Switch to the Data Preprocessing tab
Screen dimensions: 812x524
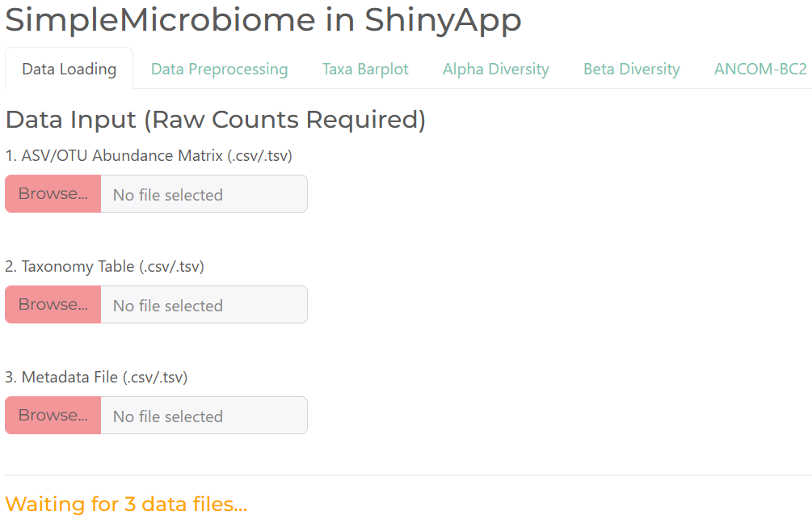tap(219, 69)
